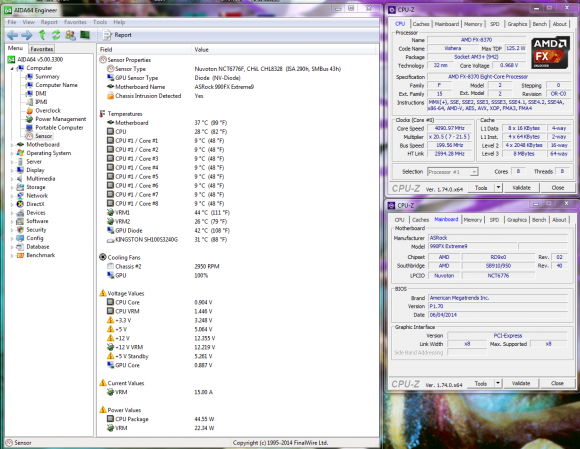Expand the Operating System tree node
The width and height of the screenshot is (580, 449).
point(12,153)
